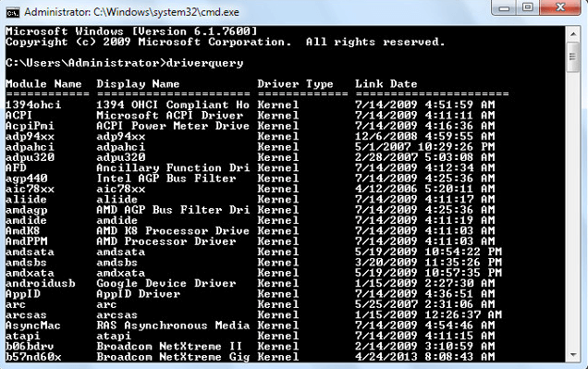The width and height of the screenshot is (588, 369).
Task: Click the 'Driver Type' column header
Action: [x=295, y=83]
